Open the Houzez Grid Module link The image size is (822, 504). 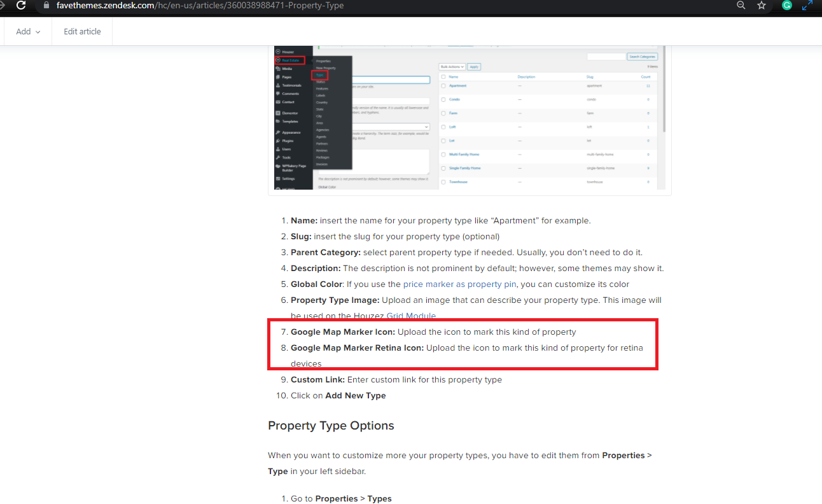(x=411, y=316)
